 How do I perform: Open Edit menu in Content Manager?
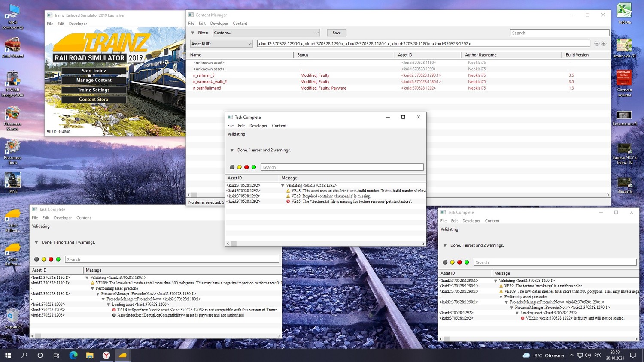(202, 24)
